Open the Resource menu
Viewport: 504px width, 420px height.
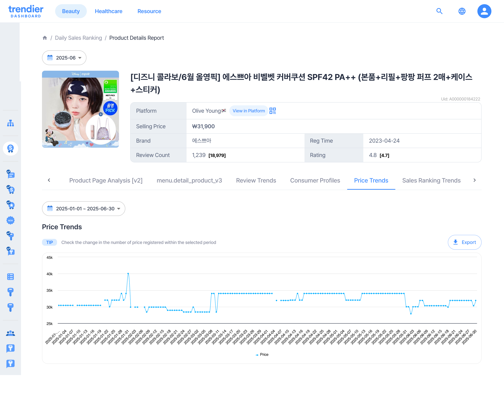coord(149,11)
